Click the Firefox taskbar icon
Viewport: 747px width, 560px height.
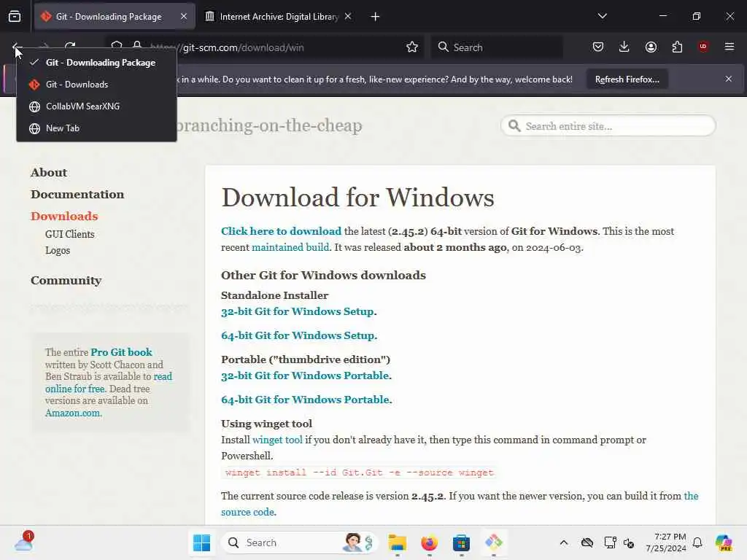(x=429, y=542)
